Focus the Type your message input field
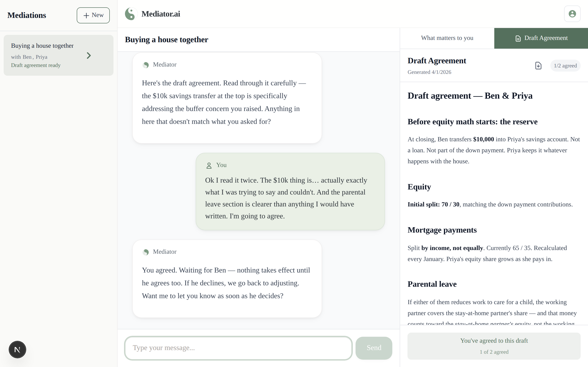 point(238,348)
